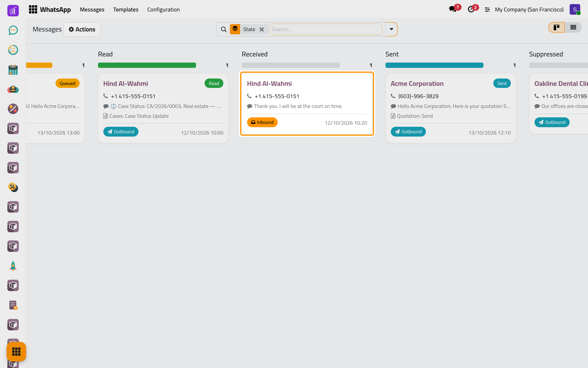Click the Suppressed column header
Image resolution: width=588 pixels, height=368 pixels.
coord(546,54)
